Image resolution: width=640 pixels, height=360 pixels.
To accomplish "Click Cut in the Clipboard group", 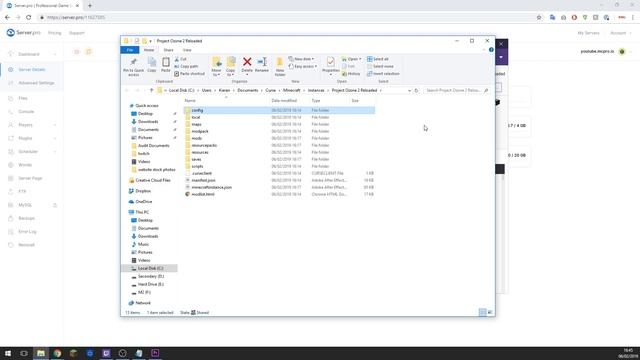I will coord(180,59).
